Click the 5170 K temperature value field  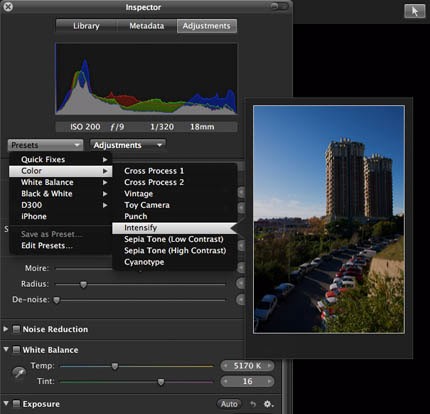click(247, 366)
